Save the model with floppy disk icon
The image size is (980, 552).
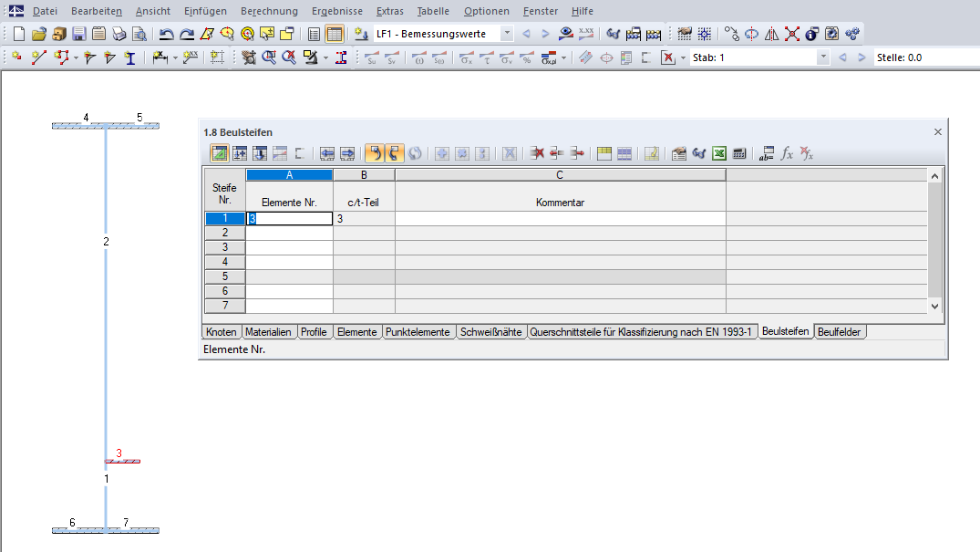(x=78, y=34)
